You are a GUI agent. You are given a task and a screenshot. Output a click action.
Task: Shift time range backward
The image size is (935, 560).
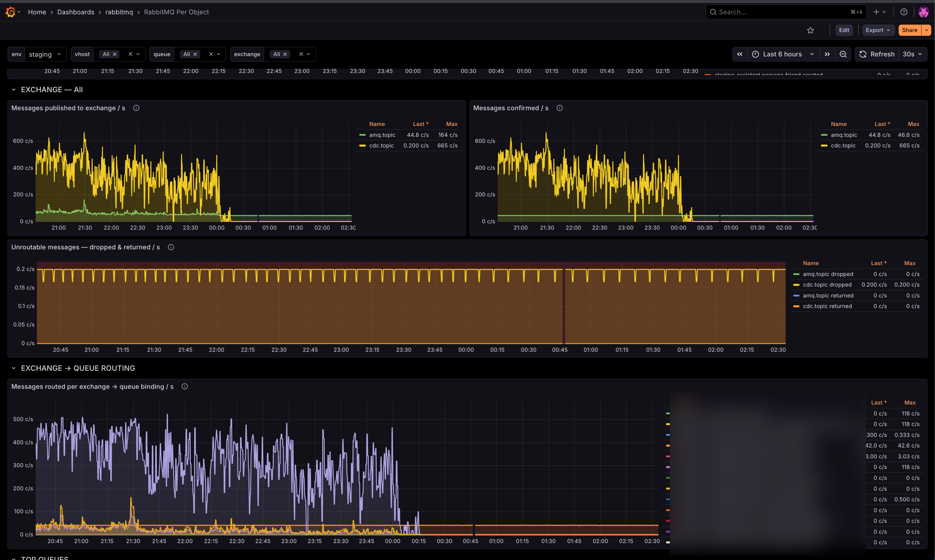(740, 54)
